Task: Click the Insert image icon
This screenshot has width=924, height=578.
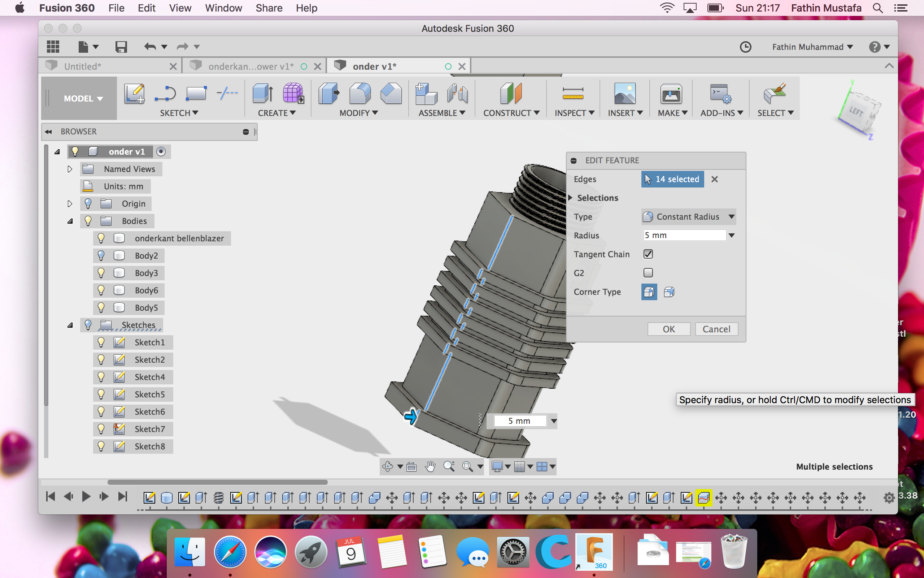Action: coord(625,94)
